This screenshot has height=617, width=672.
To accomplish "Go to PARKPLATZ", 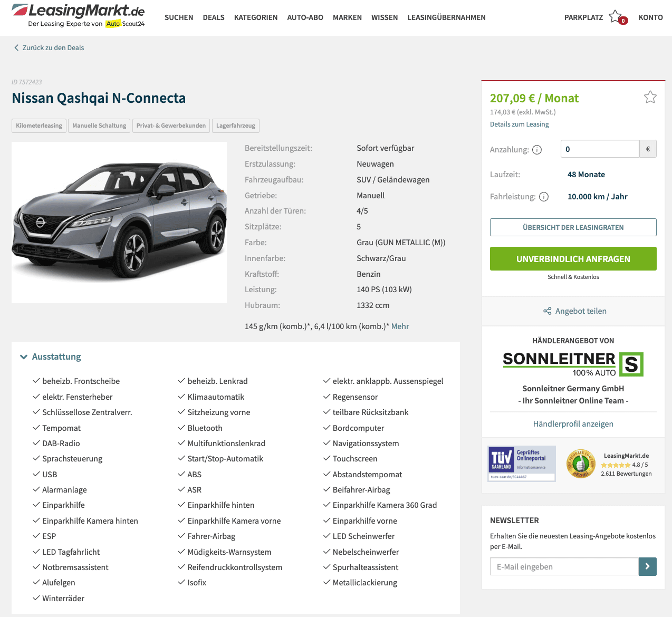I will pos(583,17).
